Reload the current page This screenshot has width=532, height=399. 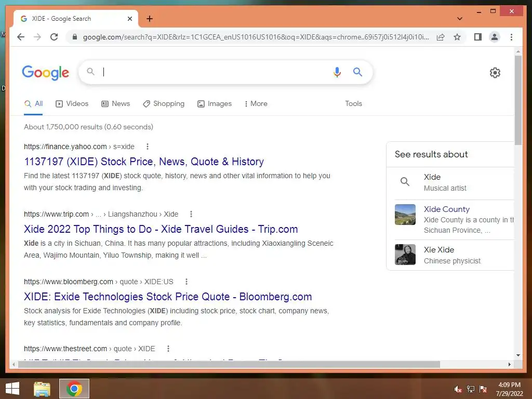coord(54,37)
